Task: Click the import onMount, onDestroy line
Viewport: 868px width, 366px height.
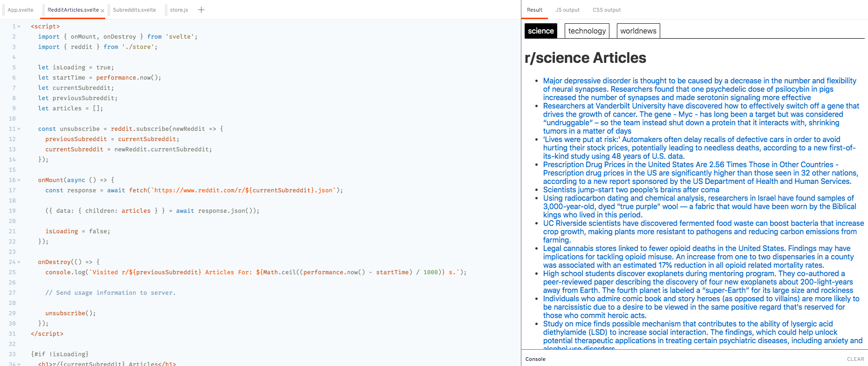Action: click(118, 37)
